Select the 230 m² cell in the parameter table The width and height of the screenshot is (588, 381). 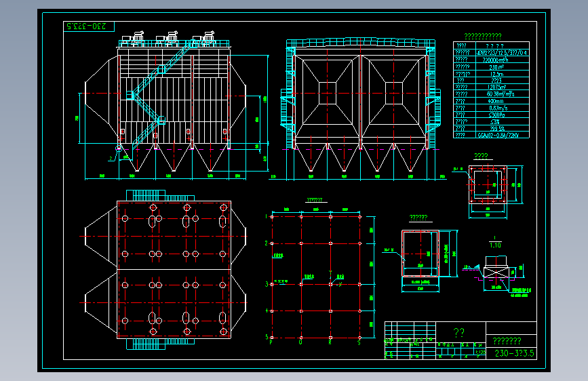[496, 66]
